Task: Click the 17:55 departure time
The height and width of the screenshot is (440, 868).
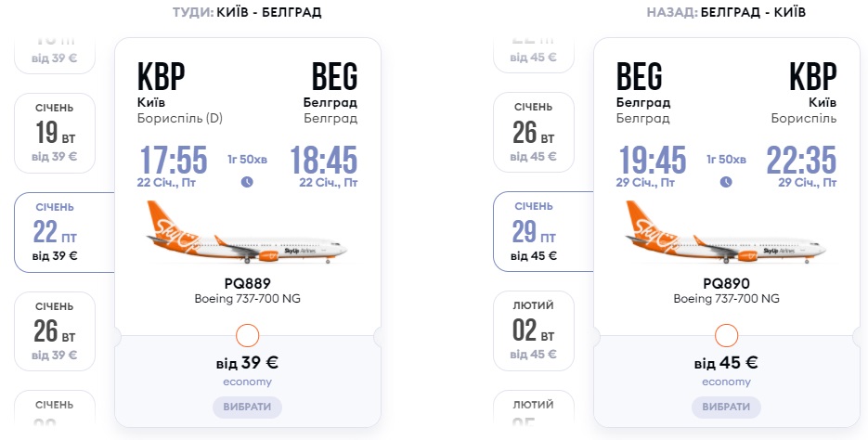Action: pos(174,160)
